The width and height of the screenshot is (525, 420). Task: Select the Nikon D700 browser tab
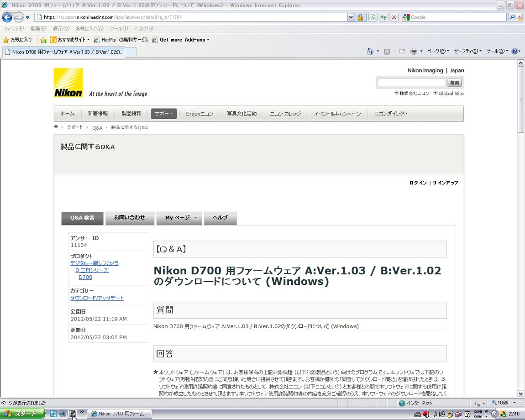click(x=63, y=52)
